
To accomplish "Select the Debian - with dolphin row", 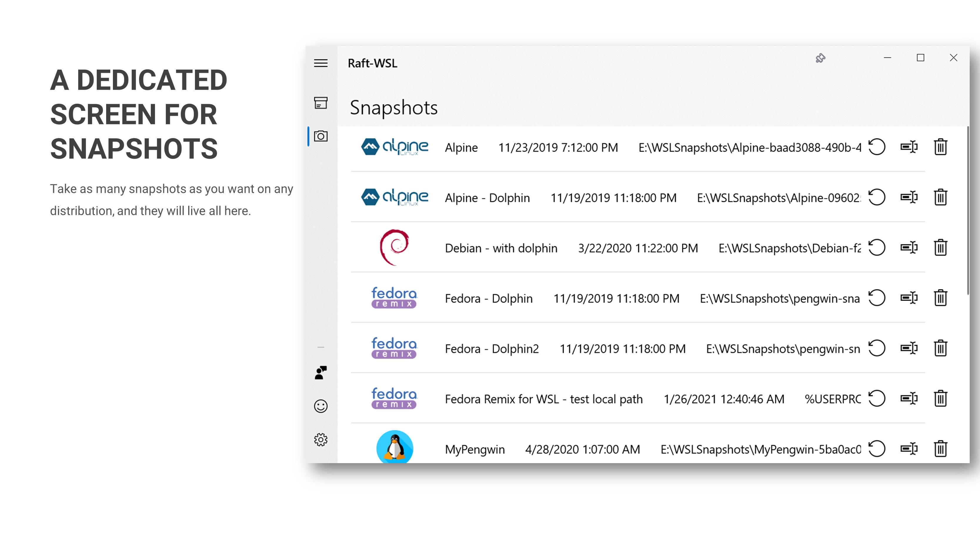I will 501,248.
